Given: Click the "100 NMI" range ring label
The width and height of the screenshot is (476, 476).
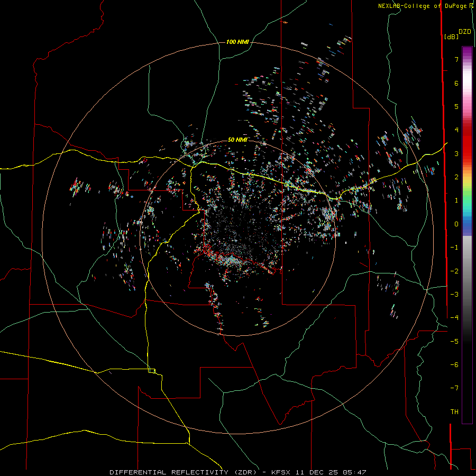Looking at the screenshot, I should [237, 42].
